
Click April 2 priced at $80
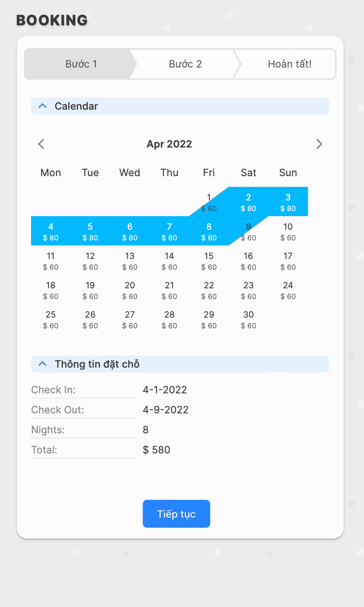pos(248,202)
